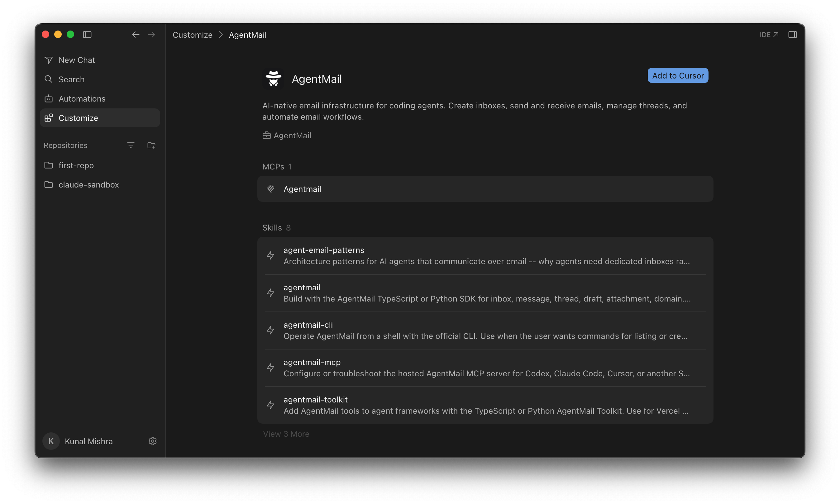Toggle the left sidebar panel icon
840x504 pixels.
pos(87,35)
